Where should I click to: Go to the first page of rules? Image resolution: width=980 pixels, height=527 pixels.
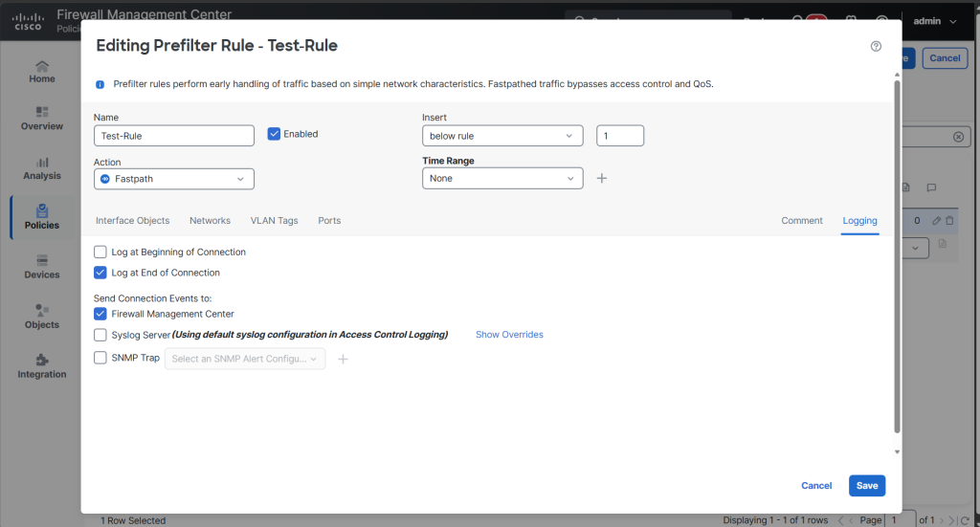(840, 520)
